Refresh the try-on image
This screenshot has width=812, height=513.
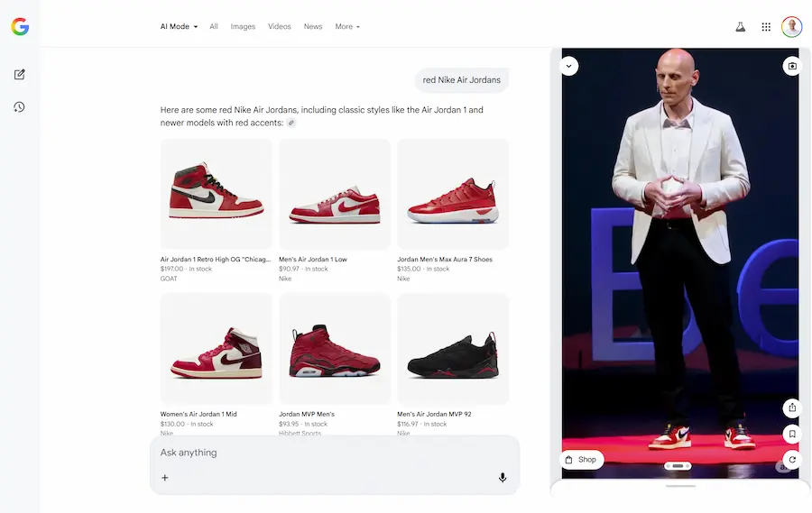[x=791, y=460]
